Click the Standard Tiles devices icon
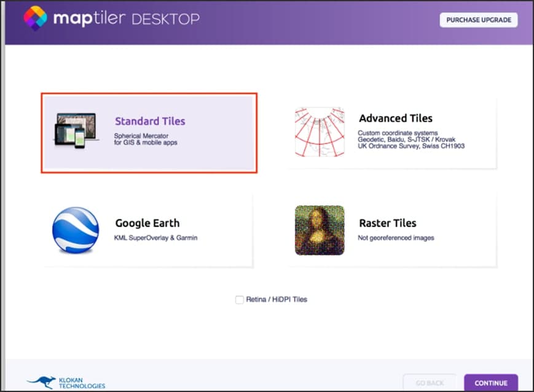The height and width of the screenshot is (392, 534). pyautogui.click(x=76, y=131)
